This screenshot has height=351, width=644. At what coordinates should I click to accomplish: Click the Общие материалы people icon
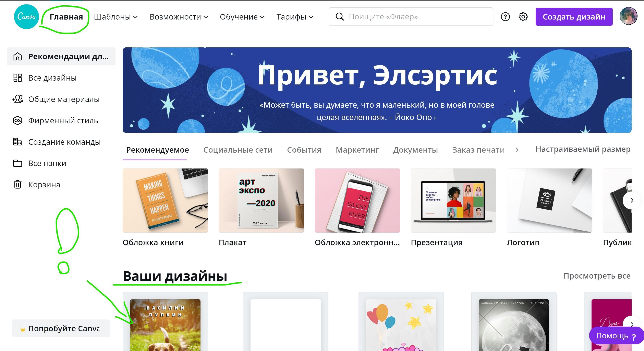tap(17, 99)
